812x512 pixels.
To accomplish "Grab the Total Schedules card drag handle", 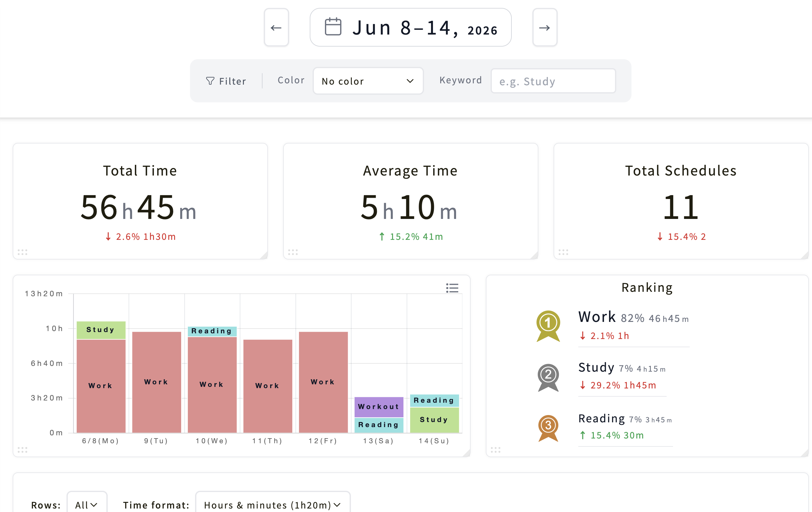I will 563,252.
